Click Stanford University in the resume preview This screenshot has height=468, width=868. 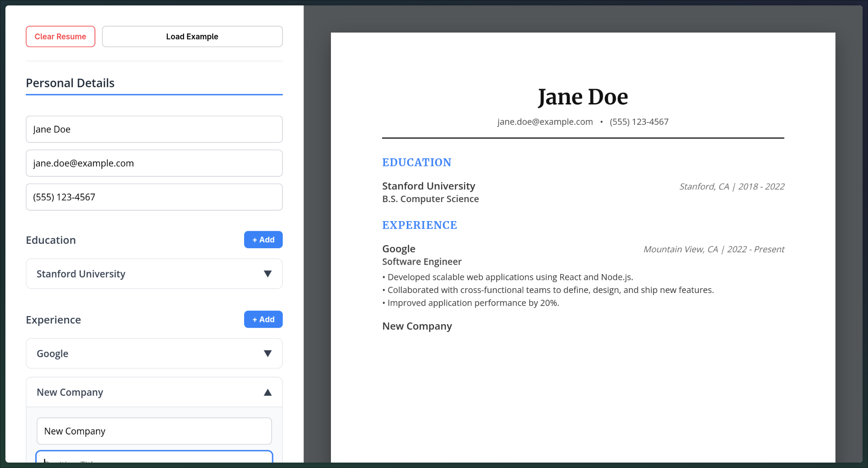click(x=429, y=186)
